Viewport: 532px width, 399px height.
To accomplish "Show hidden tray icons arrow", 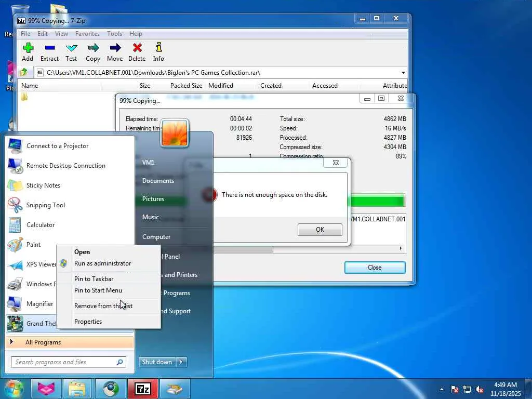I will 442,389.
